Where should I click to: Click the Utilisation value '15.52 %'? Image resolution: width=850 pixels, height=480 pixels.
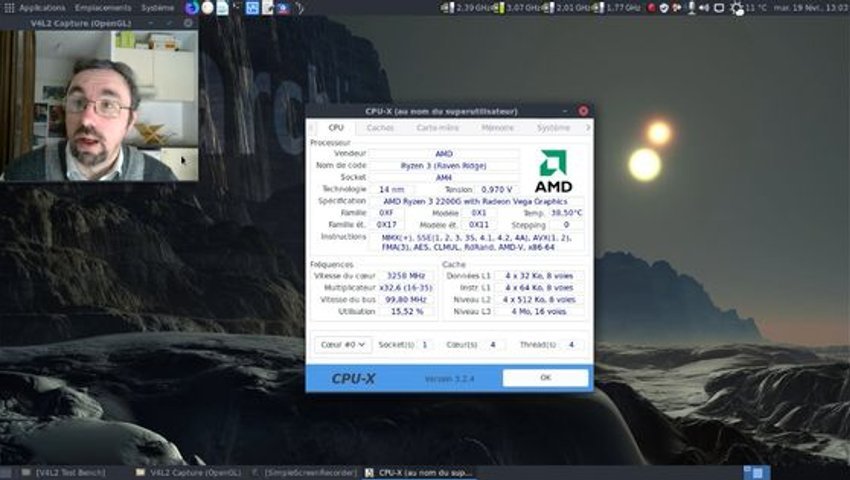point(406,312)
